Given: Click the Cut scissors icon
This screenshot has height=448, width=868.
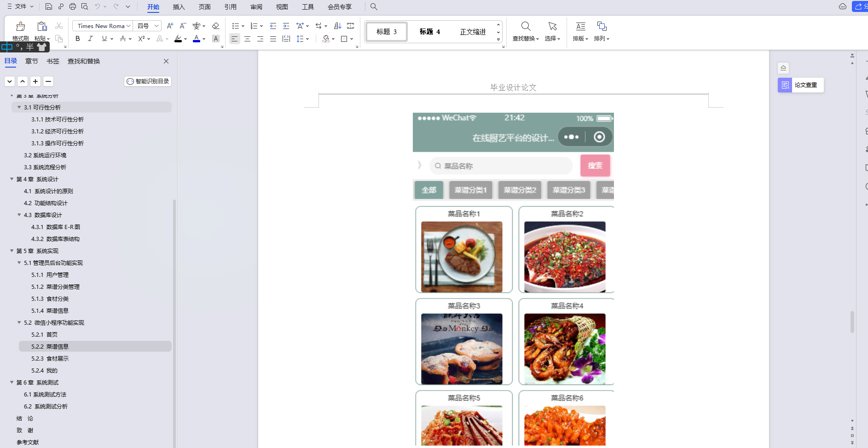Looking at the screenshot, I should 59,26.
